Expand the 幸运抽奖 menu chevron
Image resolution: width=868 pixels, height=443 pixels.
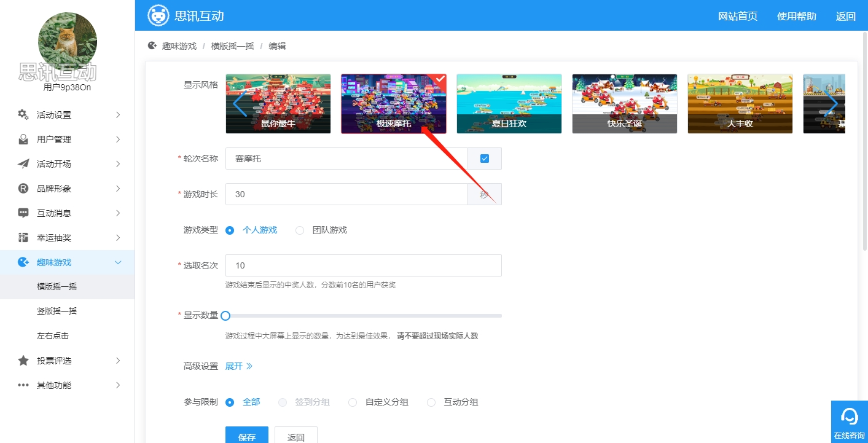118,238
